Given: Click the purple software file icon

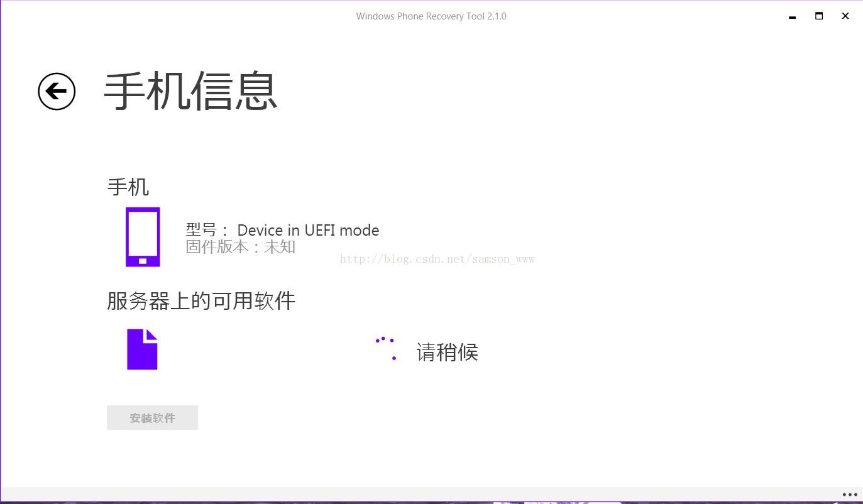Looking at the screenshot, I should (x=142, y=349).
